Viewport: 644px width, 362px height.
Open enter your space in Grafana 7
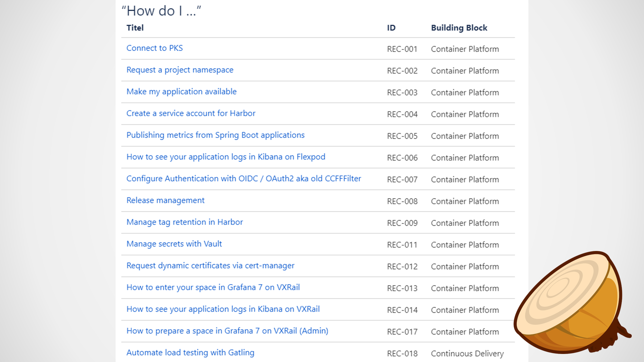coord(213,287)
